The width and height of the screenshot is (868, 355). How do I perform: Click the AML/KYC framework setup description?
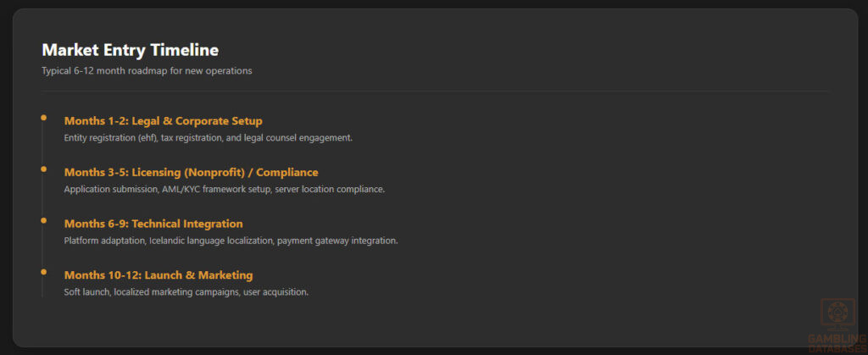224,189
